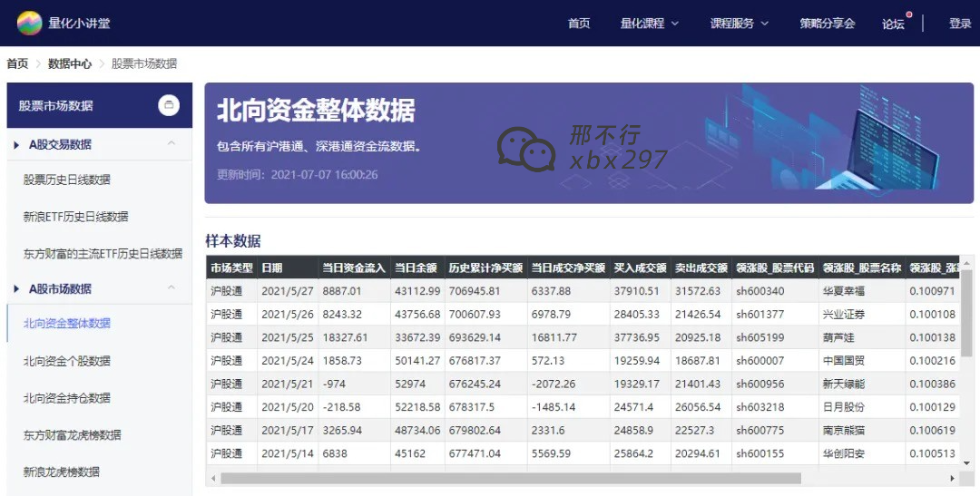
Task: Click stock name cell 华创阳安
Action: click(862, 453)
